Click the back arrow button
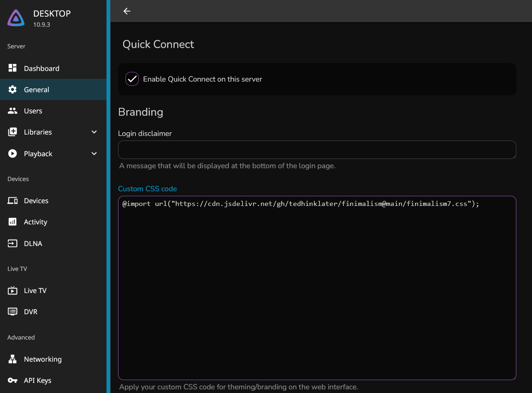Screen dimensions: 532x393 [x=127, y=11]
